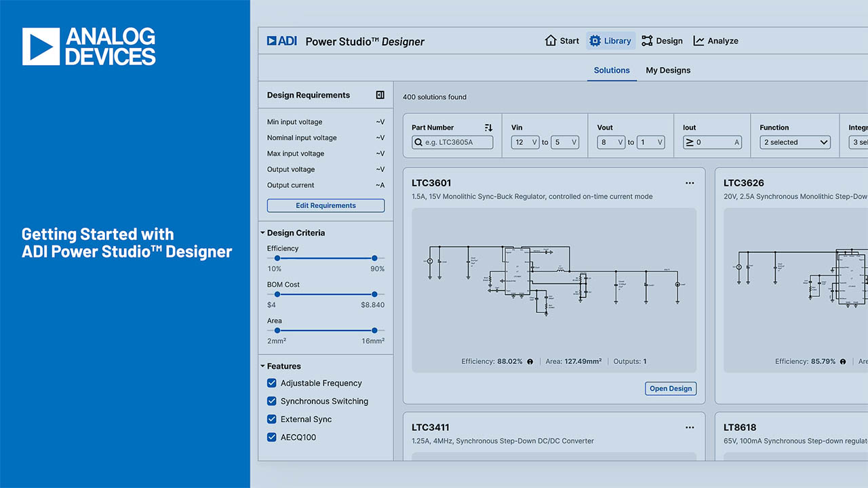Click the Vin field showing 12 V

[x=526, y=142]
